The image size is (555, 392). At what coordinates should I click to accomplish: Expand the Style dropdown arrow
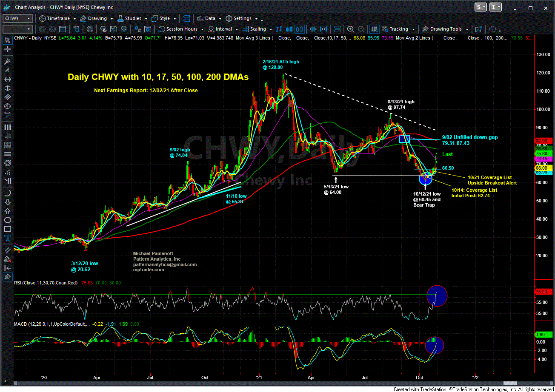coord(174,19)
